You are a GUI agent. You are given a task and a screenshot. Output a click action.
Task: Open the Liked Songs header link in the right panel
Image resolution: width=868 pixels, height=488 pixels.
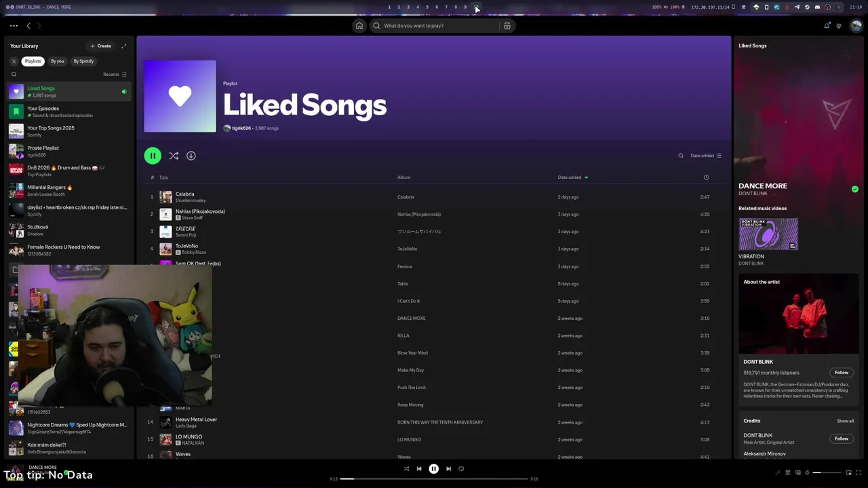pos(753,46)
